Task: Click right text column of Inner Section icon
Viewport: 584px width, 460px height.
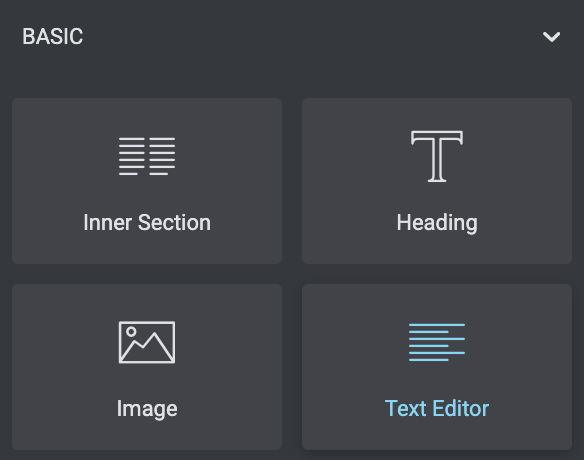Action: click(162, 156)
